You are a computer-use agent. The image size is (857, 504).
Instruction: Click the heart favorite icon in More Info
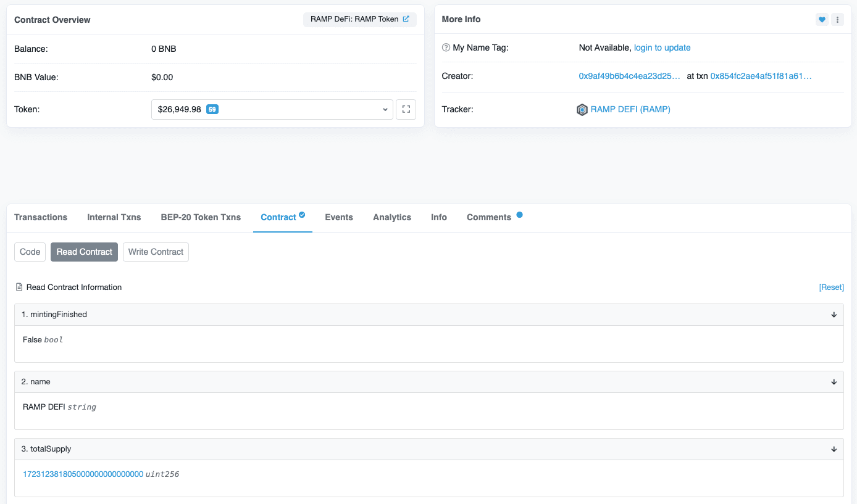pos(822,20)
